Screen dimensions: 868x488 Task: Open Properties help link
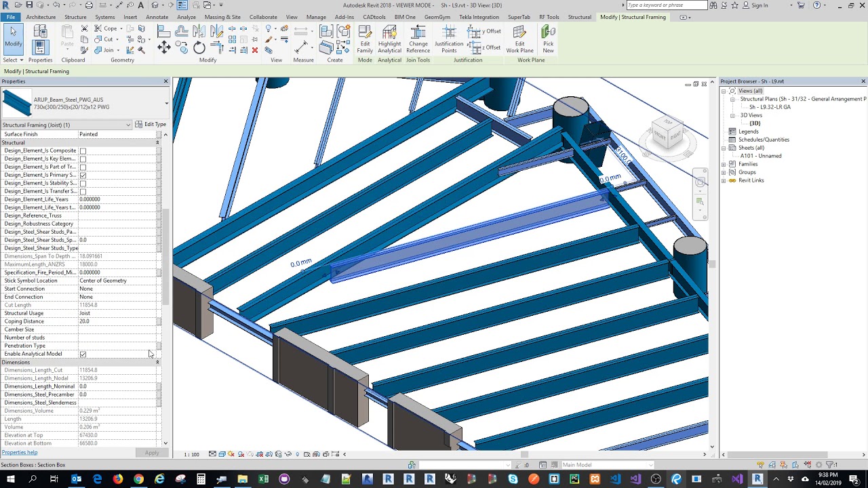coord(20,452)
